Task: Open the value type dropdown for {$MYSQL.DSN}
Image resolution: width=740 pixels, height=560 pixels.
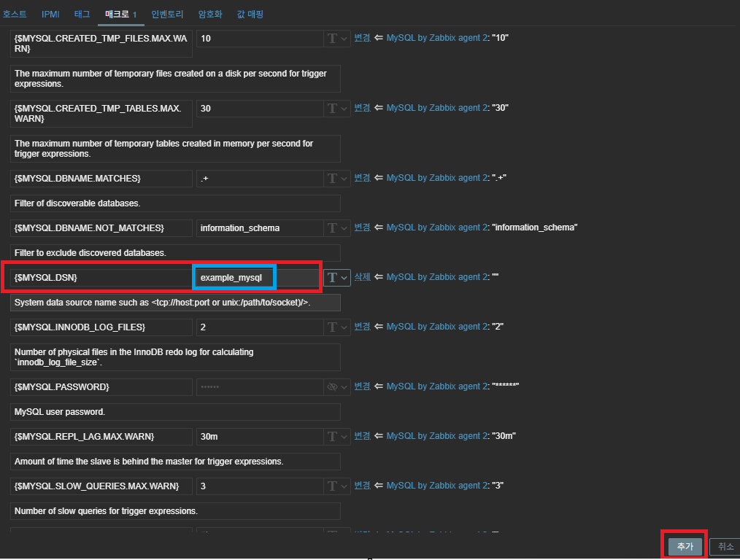Action: (x=337, y=277)
